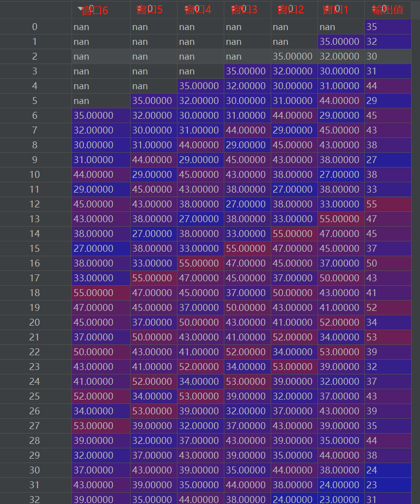Click cell 53.00000 in row 27
The image size is (420, 504).
point(101,426)
